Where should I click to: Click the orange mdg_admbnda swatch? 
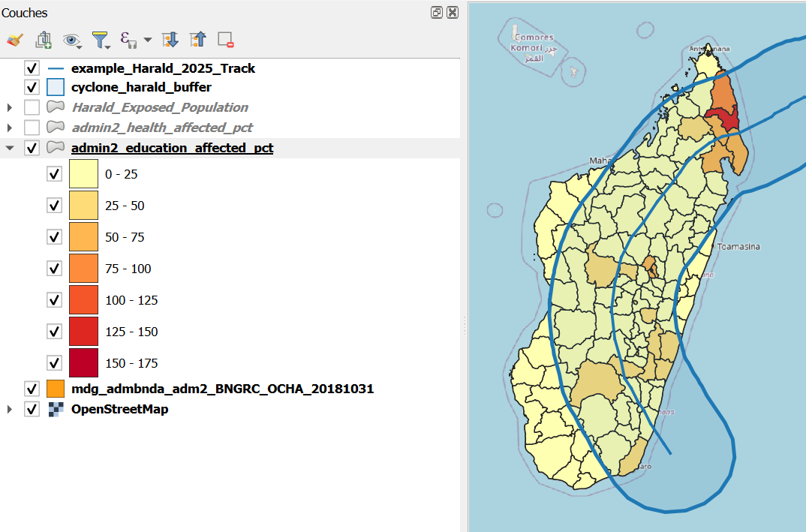[54, 389]
